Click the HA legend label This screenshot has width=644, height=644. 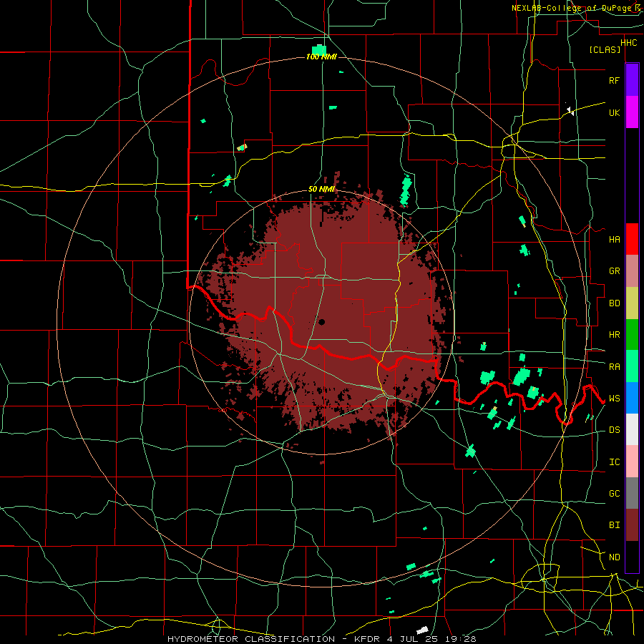point(614,240)
